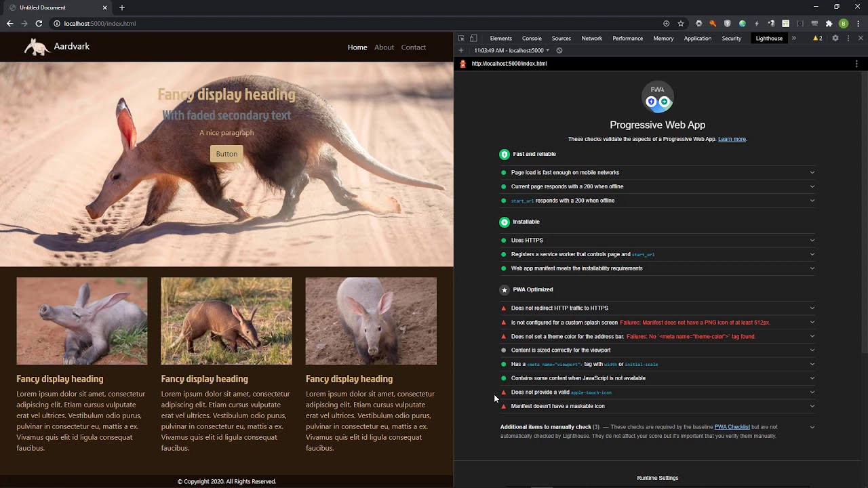The height and width of the screenshot is (488, 868).
Task: Open the Sources tab
Action: pos(561,38)
